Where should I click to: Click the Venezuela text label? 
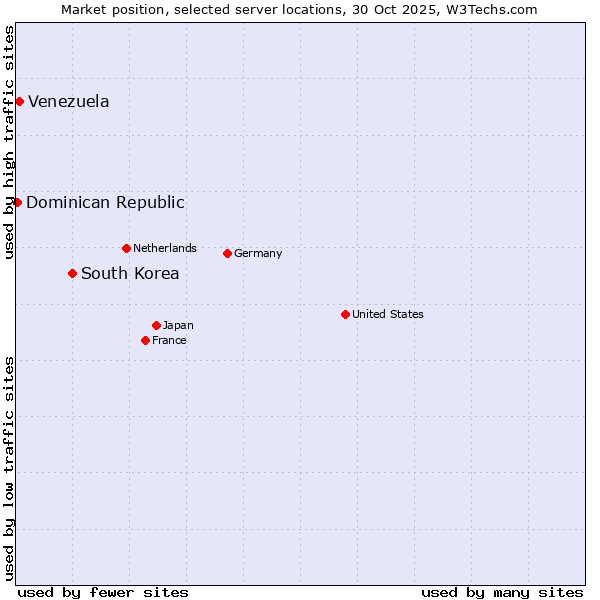click(68, 102)
